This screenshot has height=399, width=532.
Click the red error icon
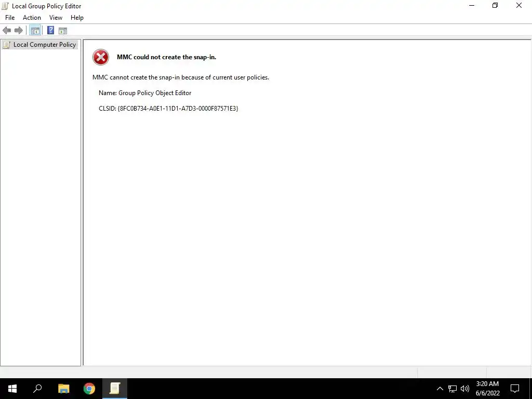tap(101, 57)
